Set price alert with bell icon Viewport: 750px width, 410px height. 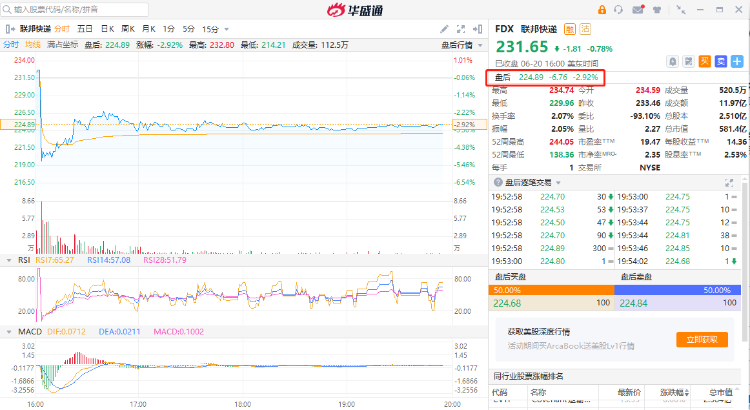tap(673, 62)
